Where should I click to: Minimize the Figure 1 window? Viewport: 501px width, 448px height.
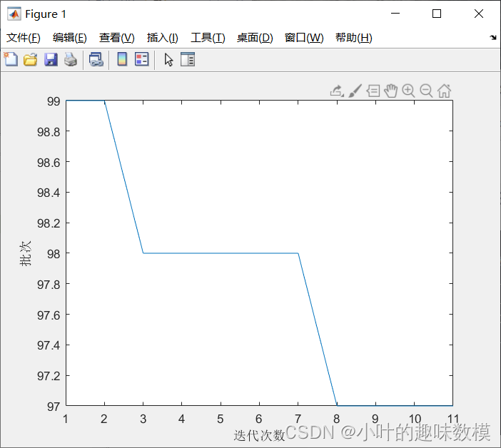pyautogui.click(x=395, y=14)
